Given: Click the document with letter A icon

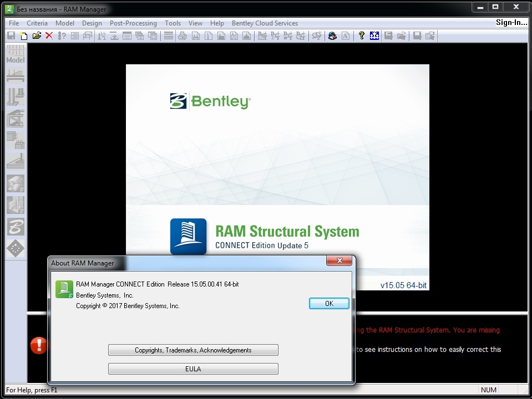Looking at the screenshot, I should 346,35.
